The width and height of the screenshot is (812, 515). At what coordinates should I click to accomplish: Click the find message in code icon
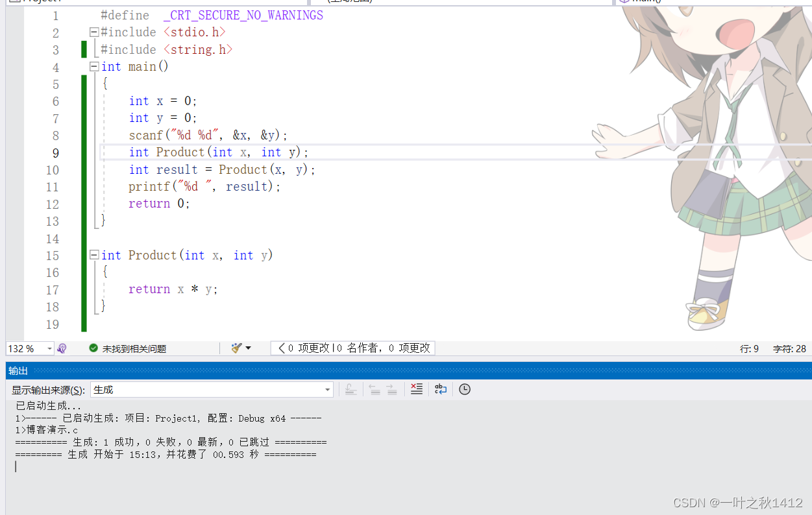point(351,389)
